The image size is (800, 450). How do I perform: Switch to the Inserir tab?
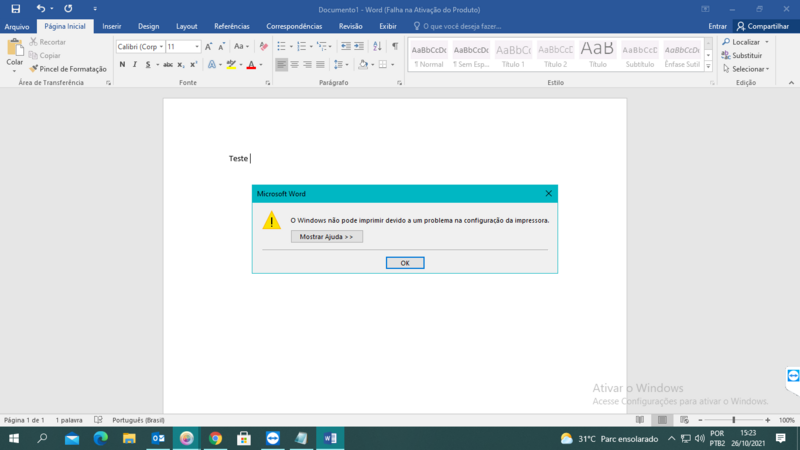point(112,26)
